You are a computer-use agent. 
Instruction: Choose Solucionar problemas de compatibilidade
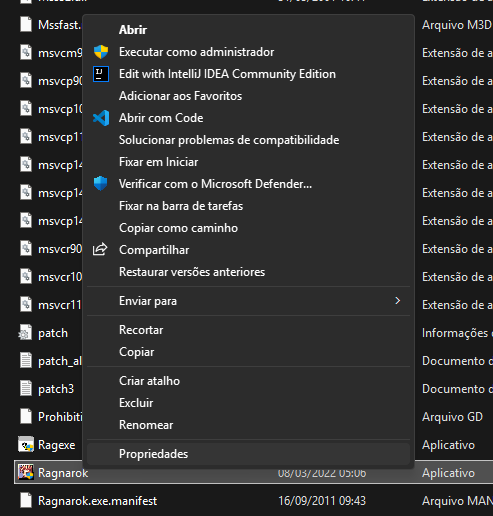point(229,140)
